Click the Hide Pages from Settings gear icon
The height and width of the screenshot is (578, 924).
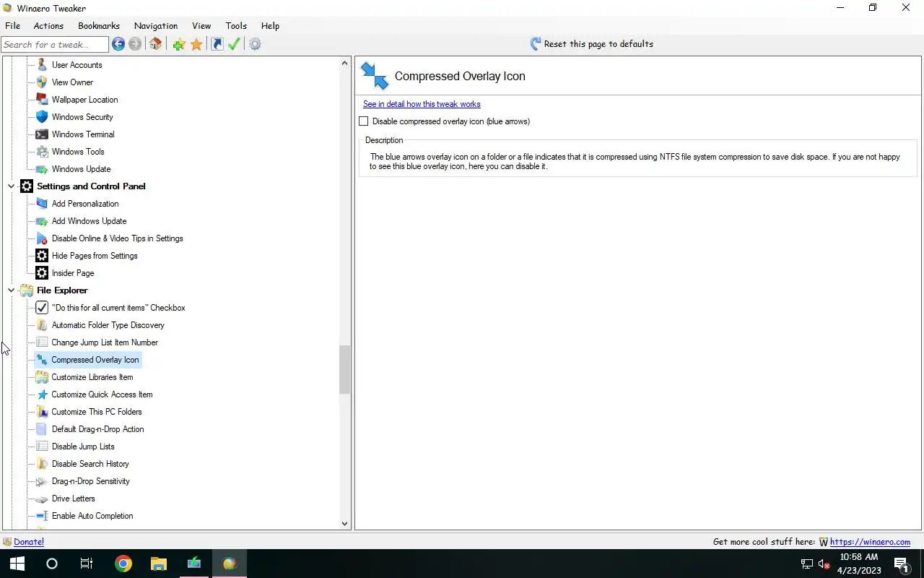tap(42, 256)
